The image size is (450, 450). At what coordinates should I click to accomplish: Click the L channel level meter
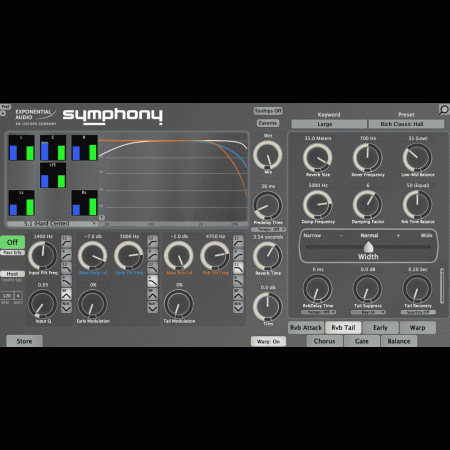(21, 148)
